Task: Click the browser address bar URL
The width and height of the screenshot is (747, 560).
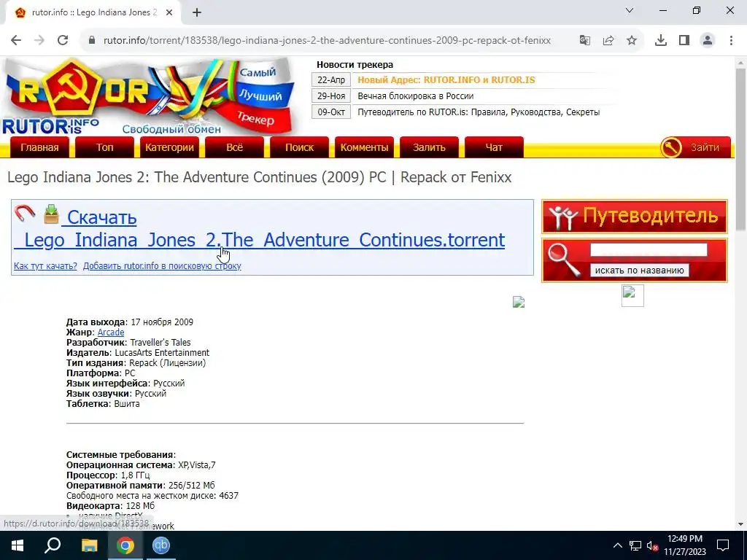Action: [x=327, y=41]
